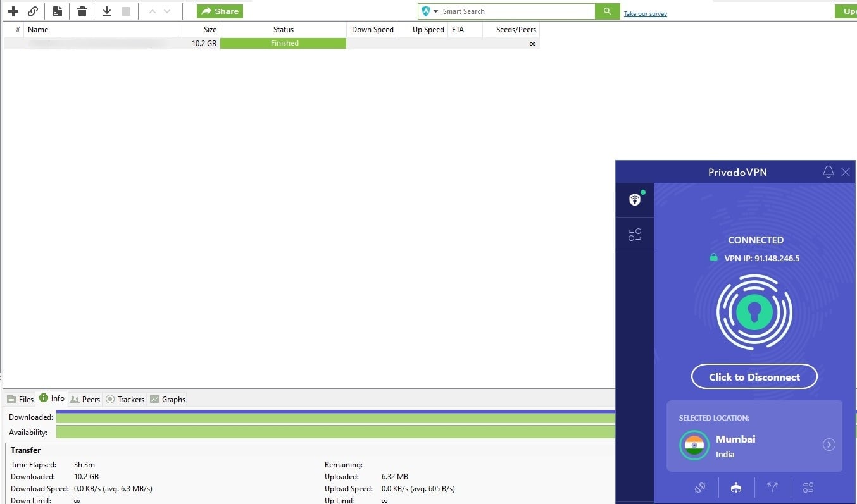Click the Add Torrent from URL link icon
The height and width of the screenshot is (504, 857).
coord(33,11)
